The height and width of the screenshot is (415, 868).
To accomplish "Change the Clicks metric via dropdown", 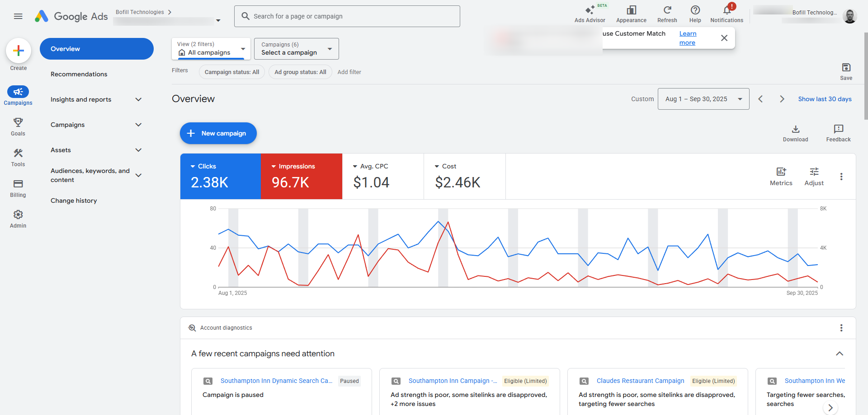I will tap(203, 166).
